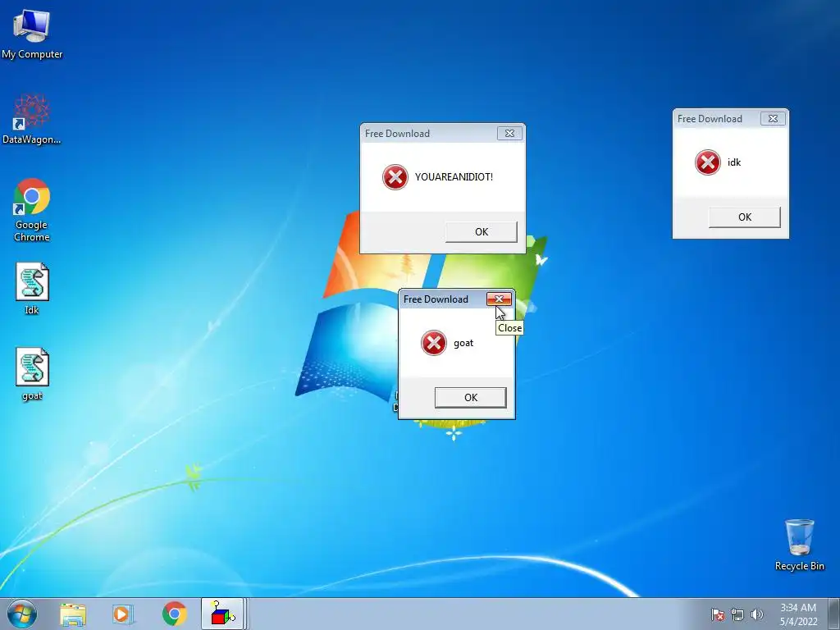Click OK in the goat dialog
Screen dimensions: 840x630
[470, 398]
